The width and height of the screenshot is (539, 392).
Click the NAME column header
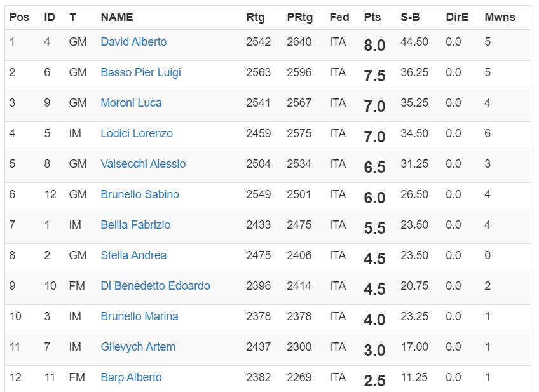(117, 17)
